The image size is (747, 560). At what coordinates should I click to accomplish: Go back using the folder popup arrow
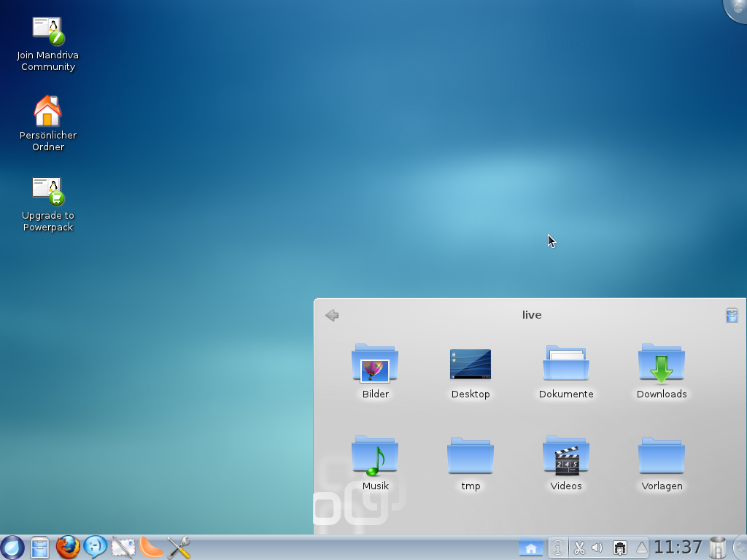click(x=332, y=315)
